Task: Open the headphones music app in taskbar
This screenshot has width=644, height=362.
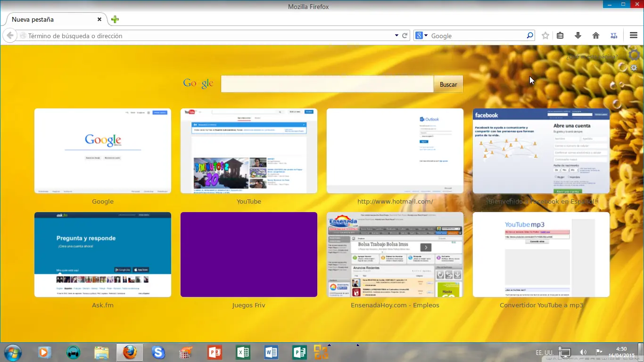Action: pyautogui.click(x=73, y=352)
